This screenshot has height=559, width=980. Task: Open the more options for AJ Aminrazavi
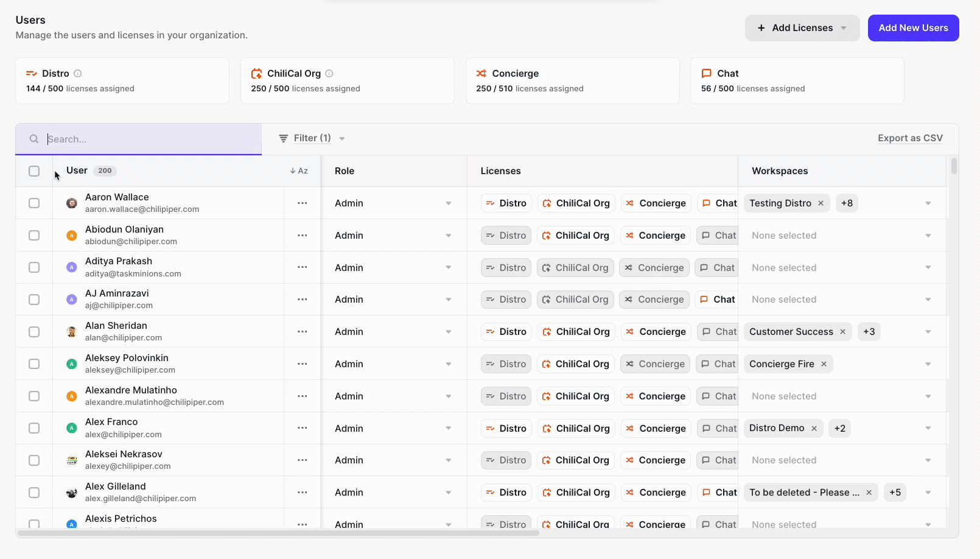tap(303, 299)
